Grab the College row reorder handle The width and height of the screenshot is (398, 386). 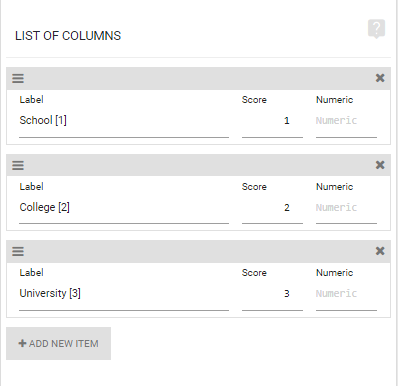tap(18, 165)
